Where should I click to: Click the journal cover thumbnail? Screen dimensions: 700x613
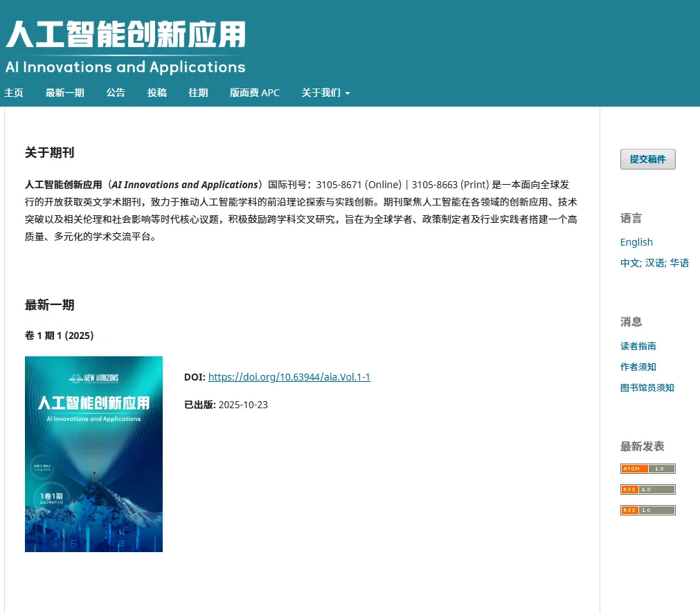[x=93, y=454]
